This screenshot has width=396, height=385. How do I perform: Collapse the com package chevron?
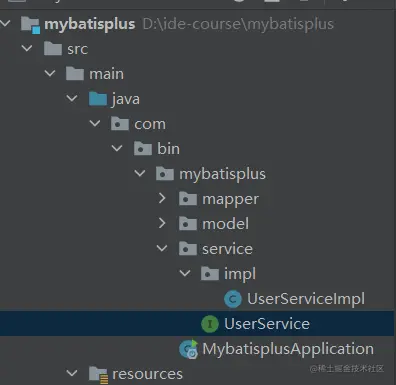(x=95, y=123)
